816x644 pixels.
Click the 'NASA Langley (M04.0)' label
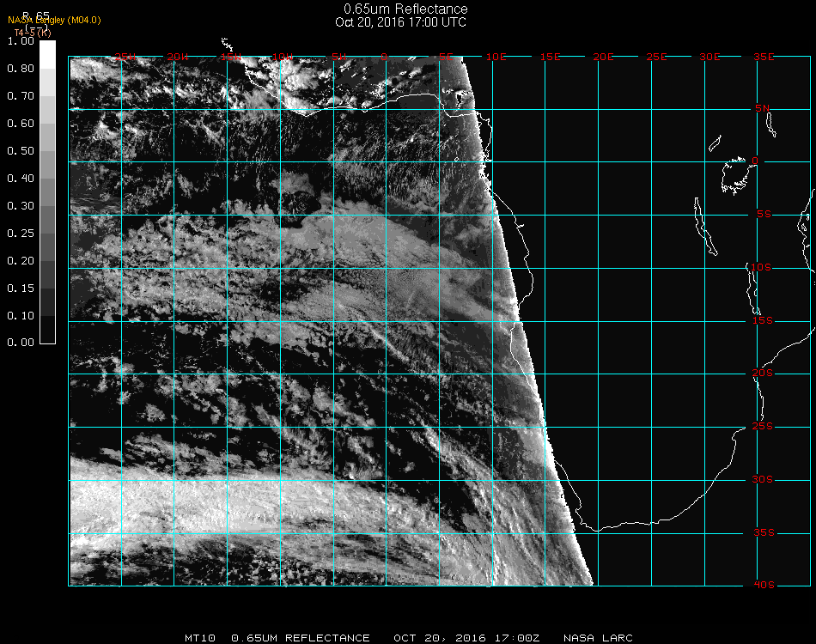point(54,21)
